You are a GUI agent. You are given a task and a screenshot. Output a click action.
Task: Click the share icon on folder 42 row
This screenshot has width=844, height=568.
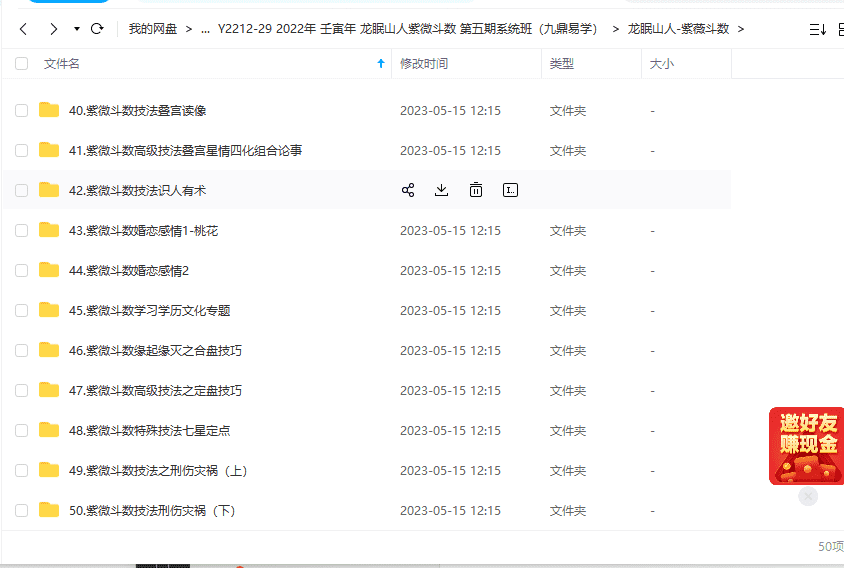coord(408,190)
